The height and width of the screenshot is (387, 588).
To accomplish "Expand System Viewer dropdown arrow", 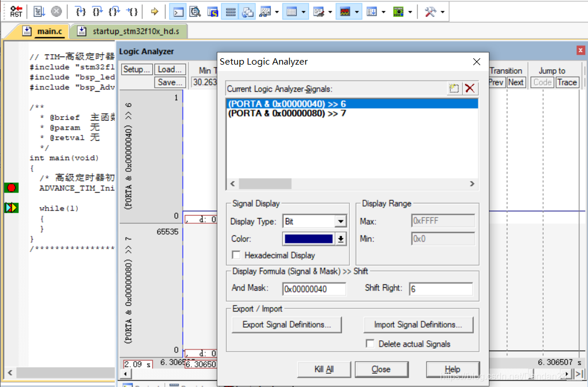I will 410,12.
